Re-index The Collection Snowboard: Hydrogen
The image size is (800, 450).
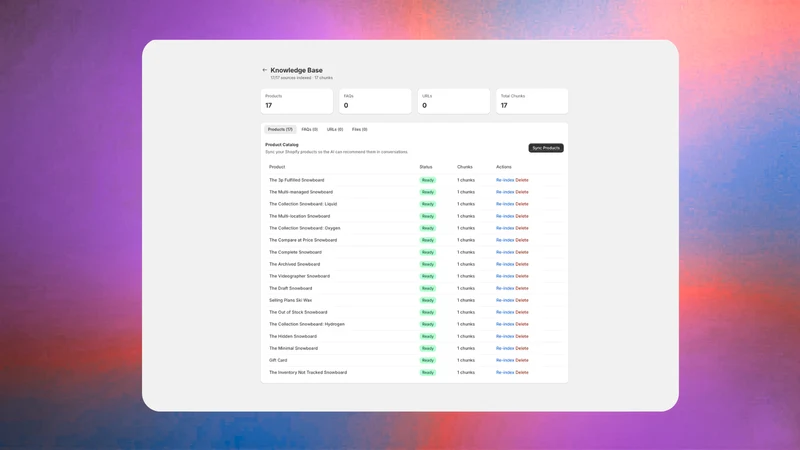click(505, 324)
